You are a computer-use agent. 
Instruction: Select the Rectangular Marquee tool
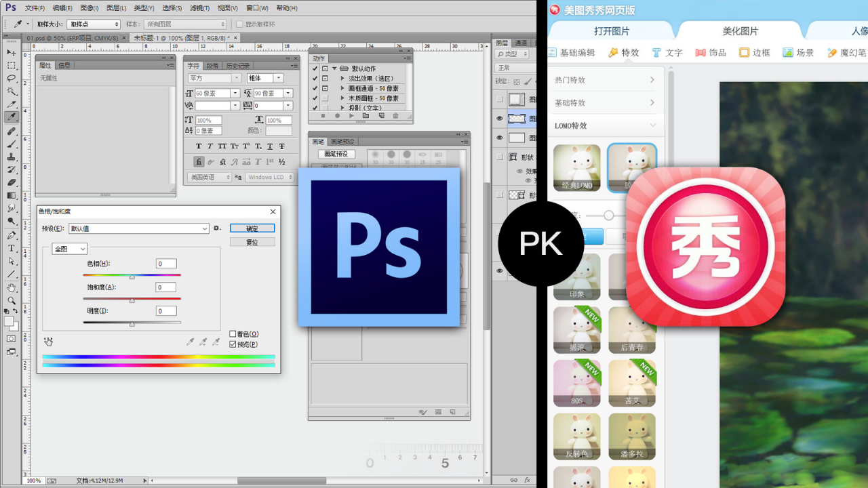[x=12, y=66]
